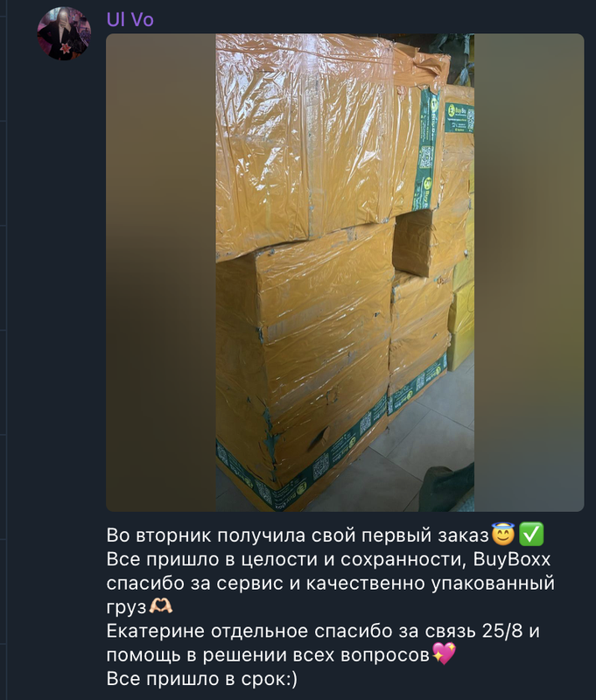Image resolution: width=596 pixels, height=700 pixels.
Task: Click the QR code on bottom green tape
Action: (320, 467)
